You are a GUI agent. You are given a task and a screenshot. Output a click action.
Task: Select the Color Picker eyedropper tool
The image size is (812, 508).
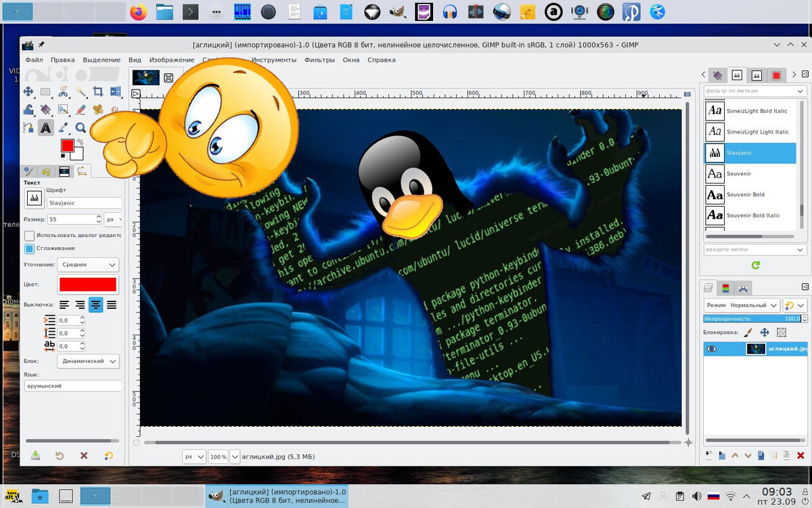tap(64, 127)
